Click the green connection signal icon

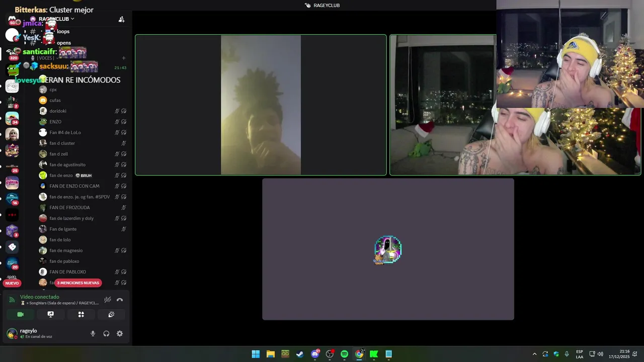(12, 300)
